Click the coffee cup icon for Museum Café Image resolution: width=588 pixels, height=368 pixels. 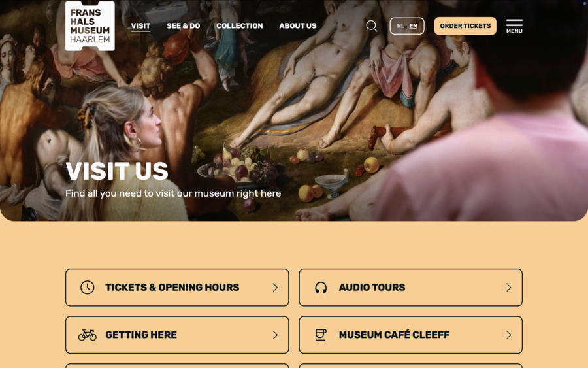point(321,335)
